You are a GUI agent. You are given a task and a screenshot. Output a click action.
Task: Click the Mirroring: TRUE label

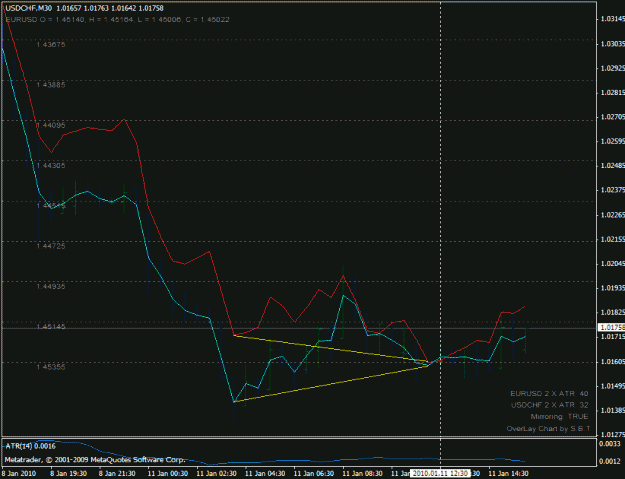[559, 417]
